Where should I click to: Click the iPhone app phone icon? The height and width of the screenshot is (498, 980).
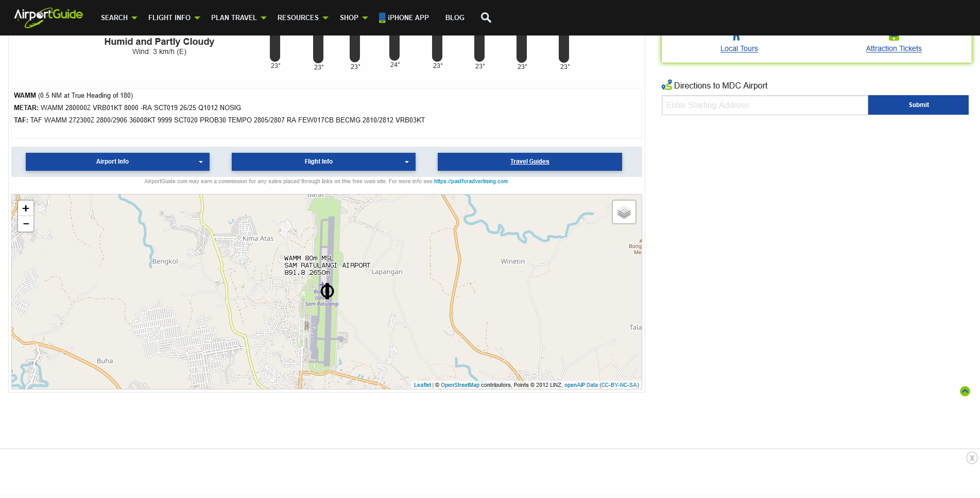(x=382, y=17)
